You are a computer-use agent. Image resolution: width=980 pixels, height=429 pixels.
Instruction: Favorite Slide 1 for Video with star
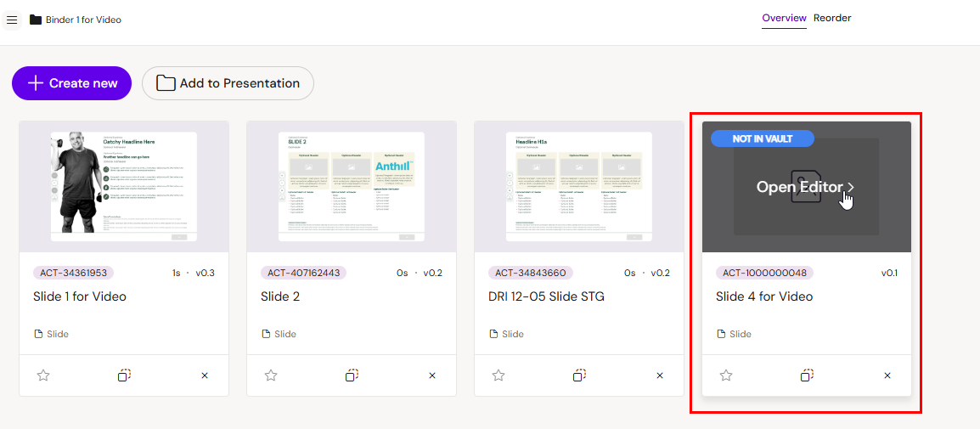tap(43, 375)
